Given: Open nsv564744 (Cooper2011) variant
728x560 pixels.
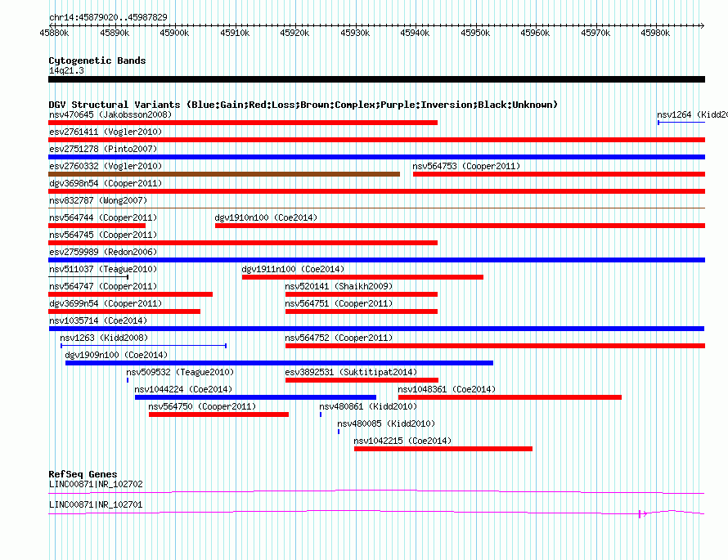Looking at the screenshot, I should [103, 217].
